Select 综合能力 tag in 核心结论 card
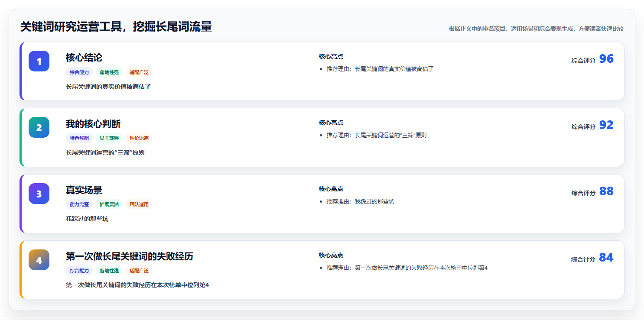Screen dimensions: 644x320 [79, 72]
